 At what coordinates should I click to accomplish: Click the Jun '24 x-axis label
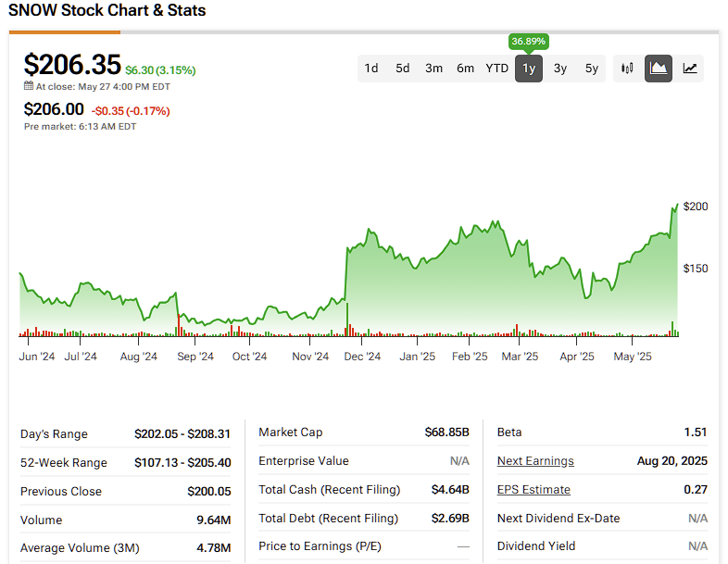37,357
